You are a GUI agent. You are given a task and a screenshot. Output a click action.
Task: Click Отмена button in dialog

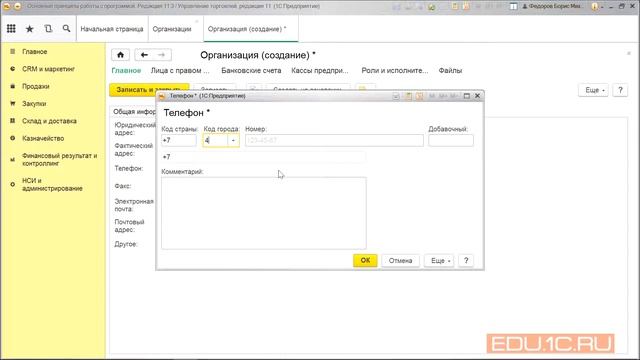click(x=400, y=260)
